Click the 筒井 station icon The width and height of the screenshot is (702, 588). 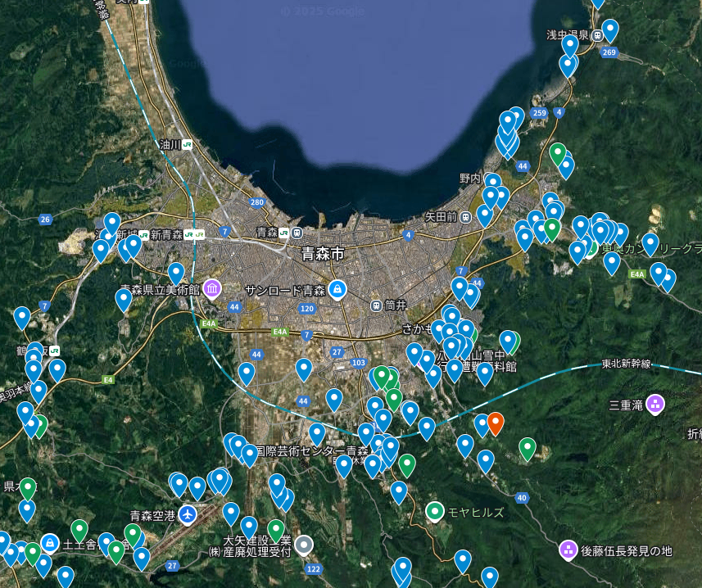[x=376, y=305]
